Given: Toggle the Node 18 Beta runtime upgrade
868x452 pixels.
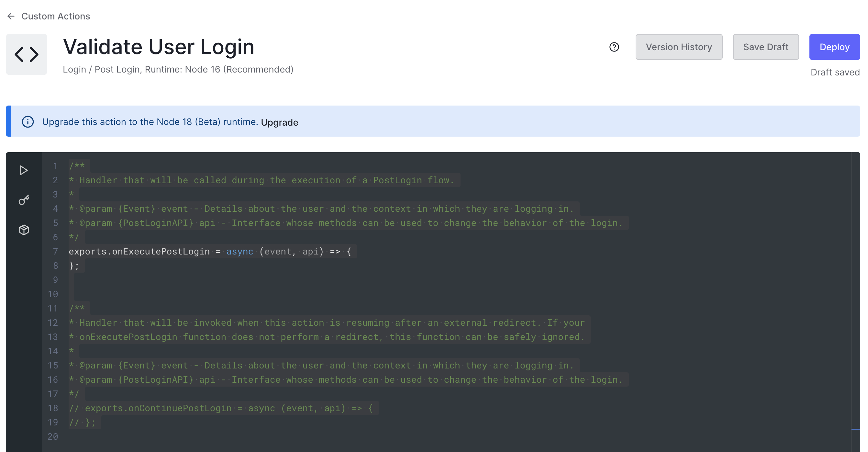Looking at the screenshot, I should pos(280,122).
